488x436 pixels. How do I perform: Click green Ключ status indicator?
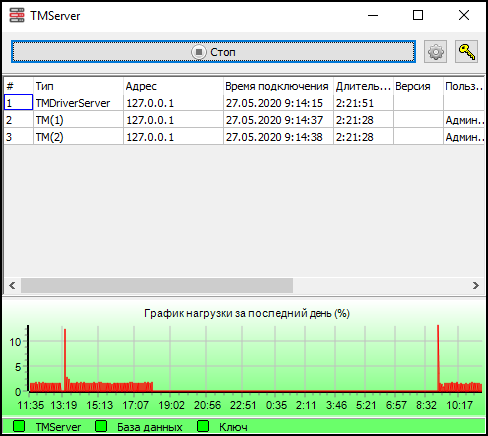coord(203,426)
